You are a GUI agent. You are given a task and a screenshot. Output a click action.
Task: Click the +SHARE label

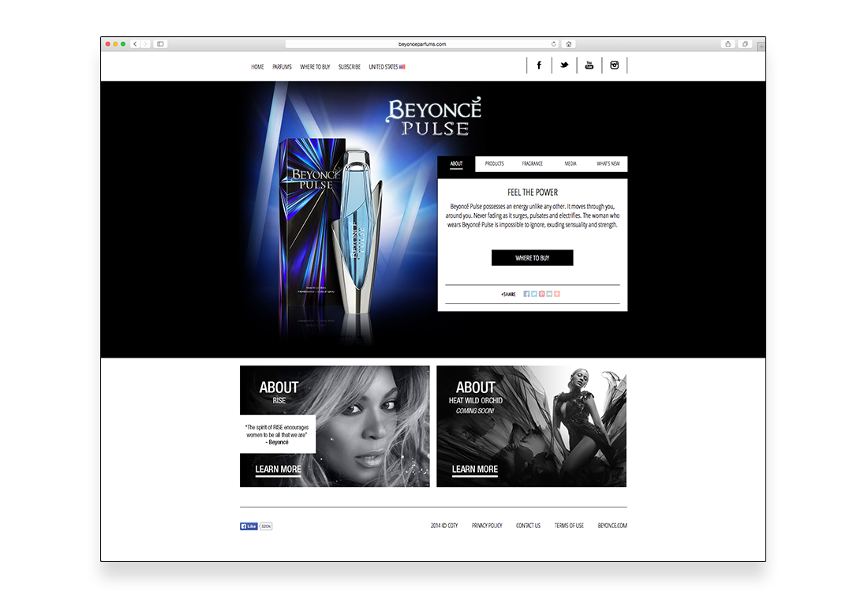tap(508, 294)
